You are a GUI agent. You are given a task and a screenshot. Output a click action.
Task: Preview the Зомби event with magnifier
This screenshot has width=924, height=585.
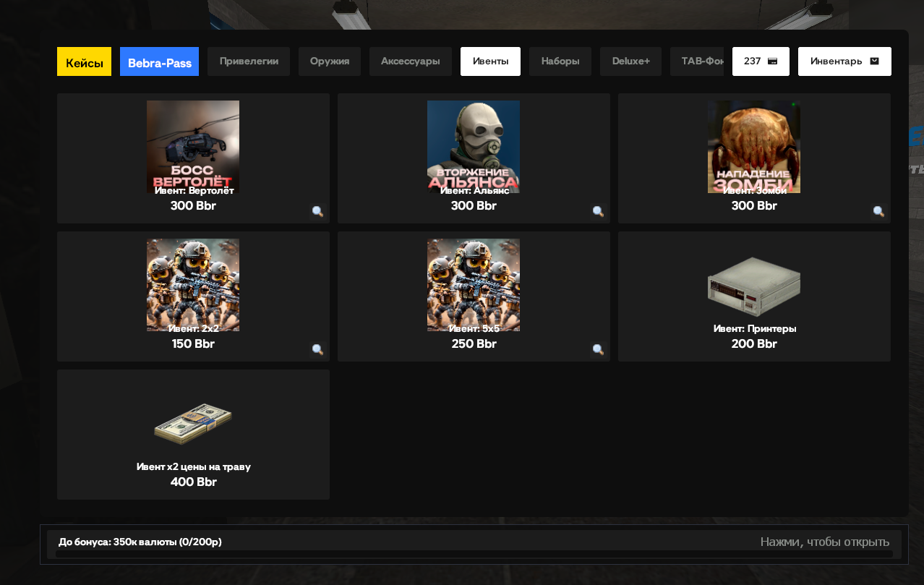click(x=878, y=212)
